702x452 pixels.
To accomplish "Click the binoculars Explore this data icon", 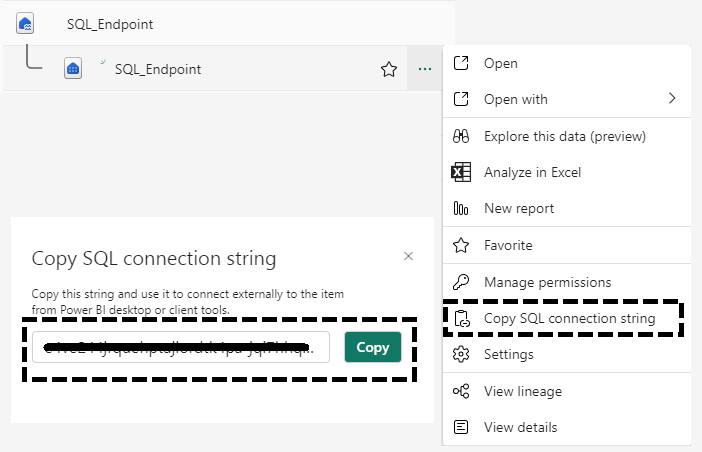I will pos(461,136).
